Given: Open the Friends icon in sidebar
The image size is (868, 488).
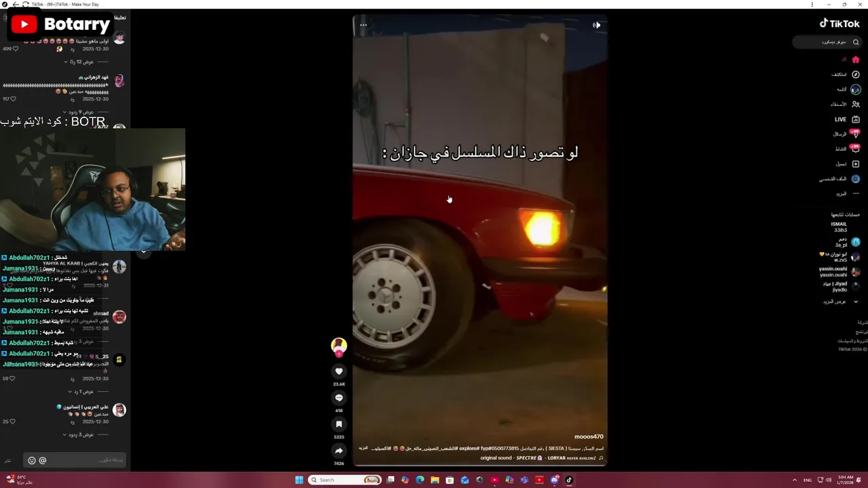Looking at the screenshot, I should click(x=856, y=104).
